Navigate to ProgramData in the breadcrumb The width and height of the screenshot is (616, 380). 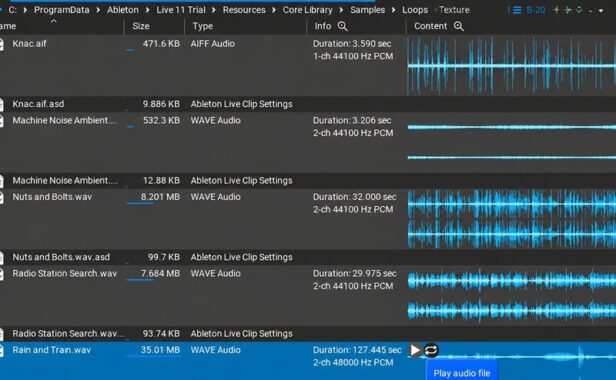62,10
